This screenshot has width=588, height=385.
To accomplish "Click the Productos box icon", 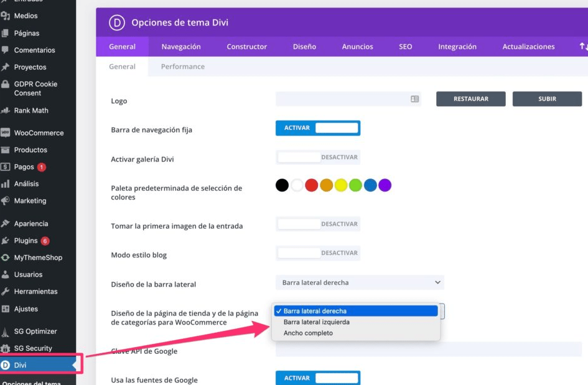I will click(5, 150).
